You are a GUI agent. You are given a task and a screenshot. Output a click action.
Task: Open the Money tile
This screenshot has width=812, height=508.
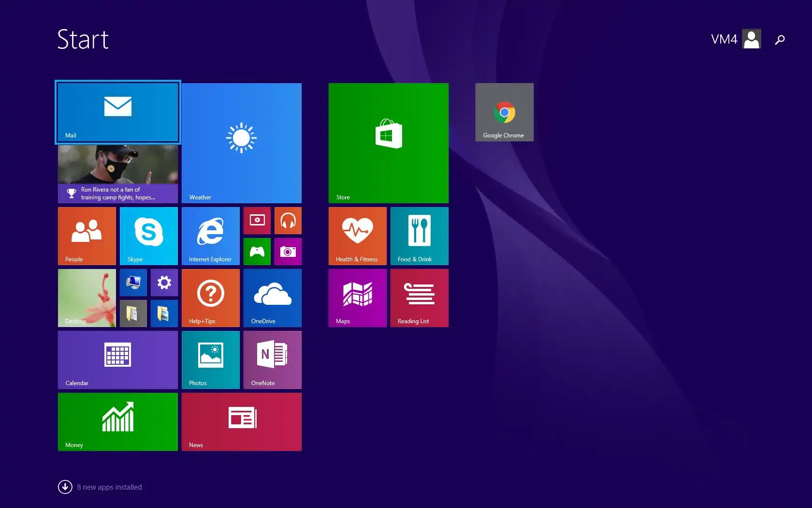(118, 422)
